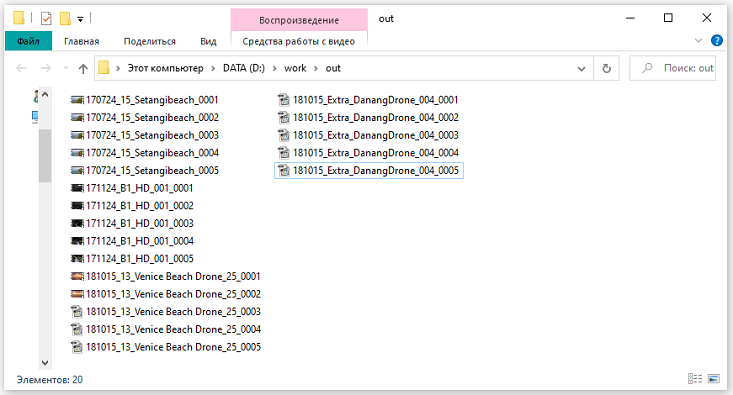
Task: Click the video file icon of Venice Beach Drone_25_0004
Action: (77, 330)
